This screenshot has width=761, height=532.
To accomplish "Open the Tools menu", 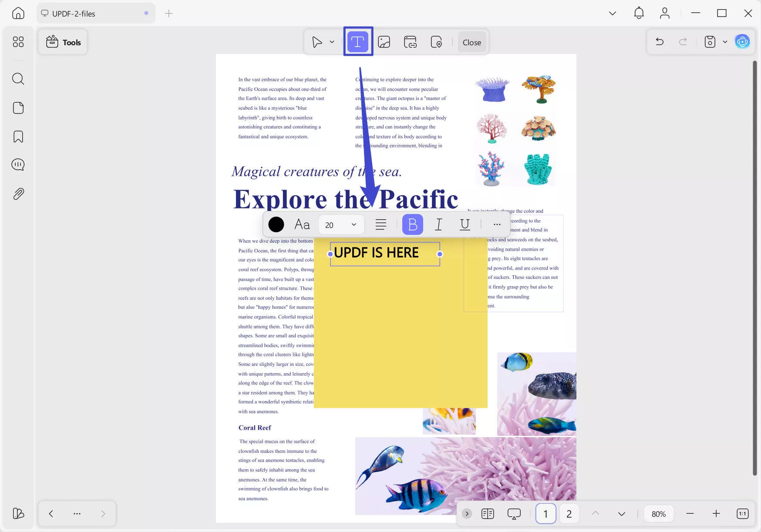I will (x=63, y=42).
